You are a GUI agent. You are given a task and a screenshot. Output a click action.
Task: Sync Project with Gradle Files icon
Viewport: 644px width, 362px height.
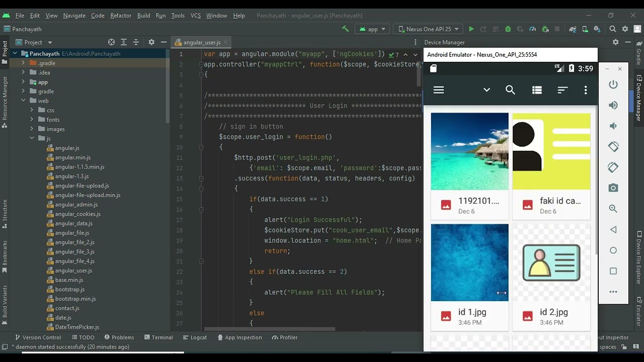(x=573, y=29)
